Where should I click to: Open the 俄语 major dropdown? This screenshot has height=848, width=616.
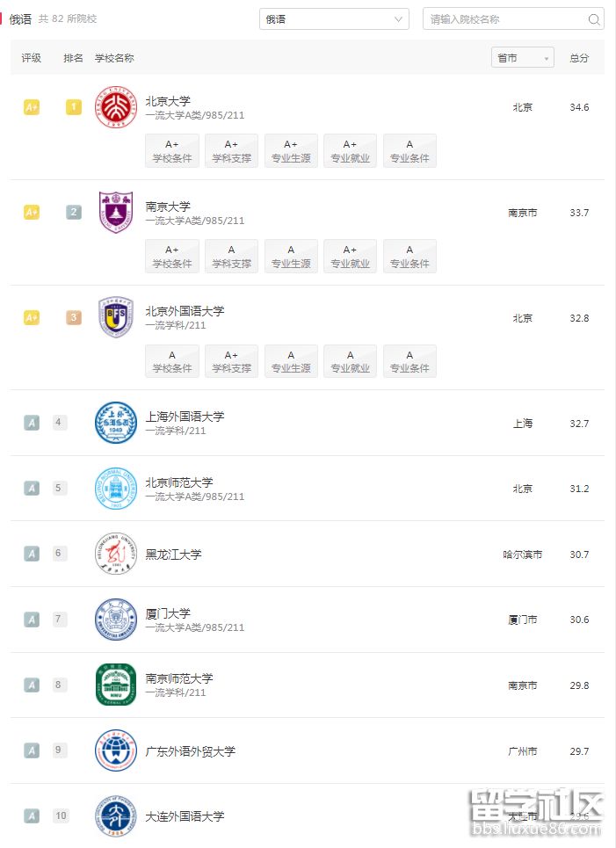(334, 19)
